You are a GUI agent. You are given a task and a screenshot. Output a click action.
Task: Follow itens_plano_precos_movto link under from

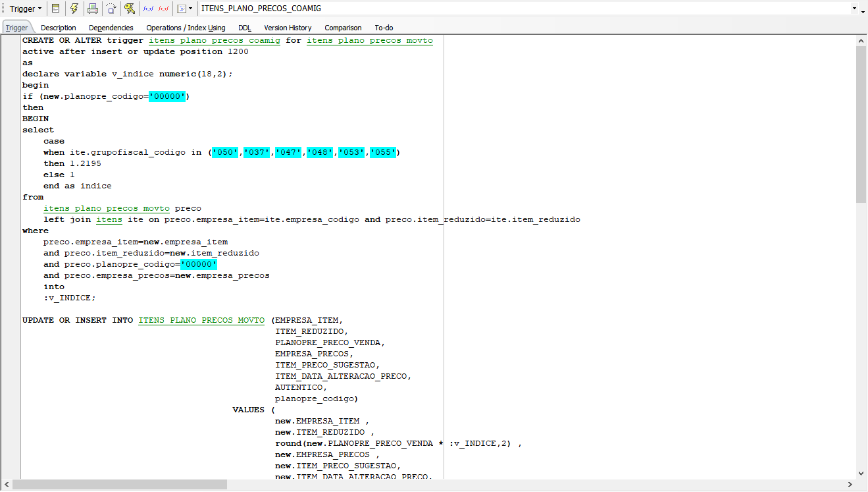click(x=107, y=208)
